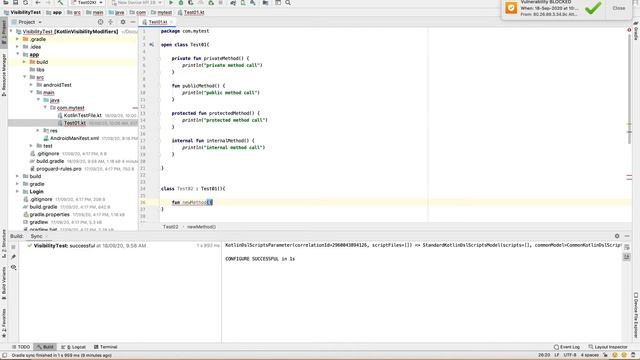Open the device selector dropdown

[136, 2]
